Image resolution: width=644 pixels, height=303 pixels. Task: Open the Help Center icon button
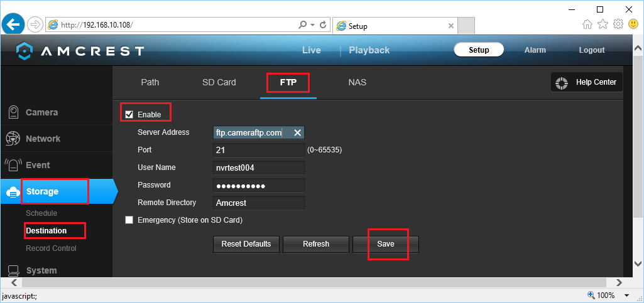pos(563,82)
